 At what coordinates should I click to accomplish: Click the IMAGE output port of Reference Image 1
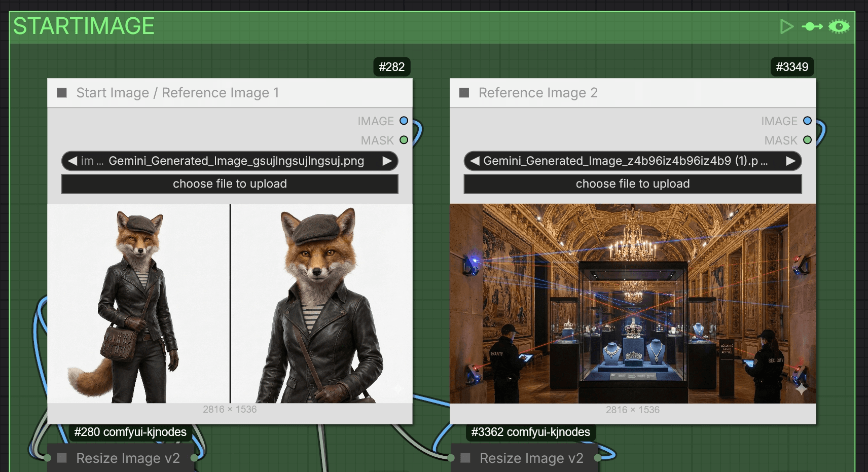pos(404,121)
